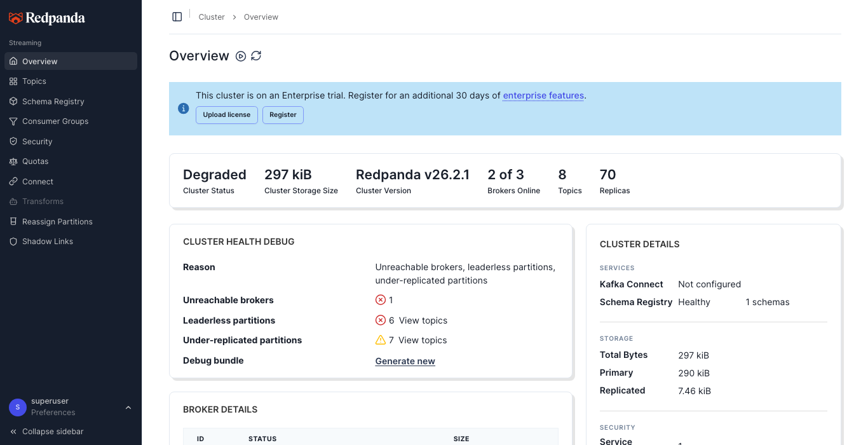Click Collapse sidebar label
Viewport: 868px width, 445px height.
(x=53, y=432)
